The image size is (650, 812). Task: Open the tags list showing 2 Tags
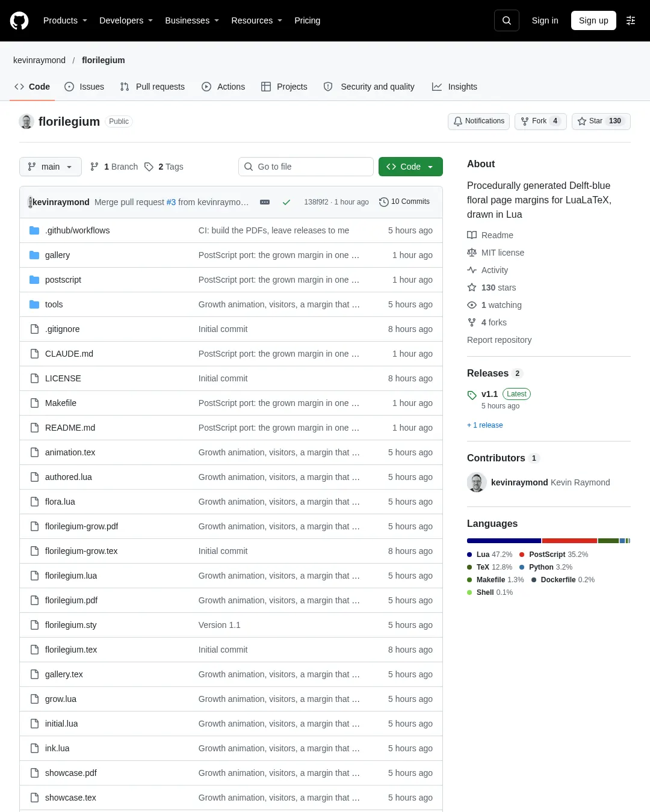[x=164, y=167]
